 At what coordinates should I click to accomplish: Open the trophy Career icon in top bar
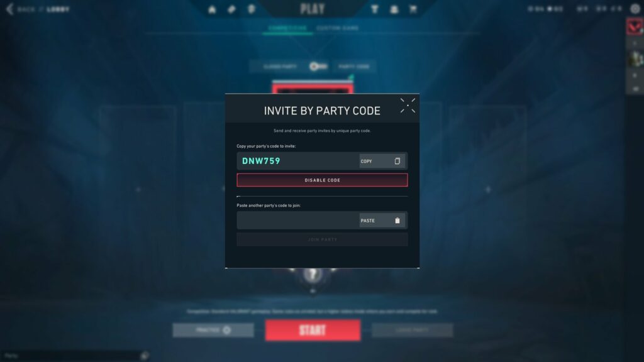coord(374,9)
